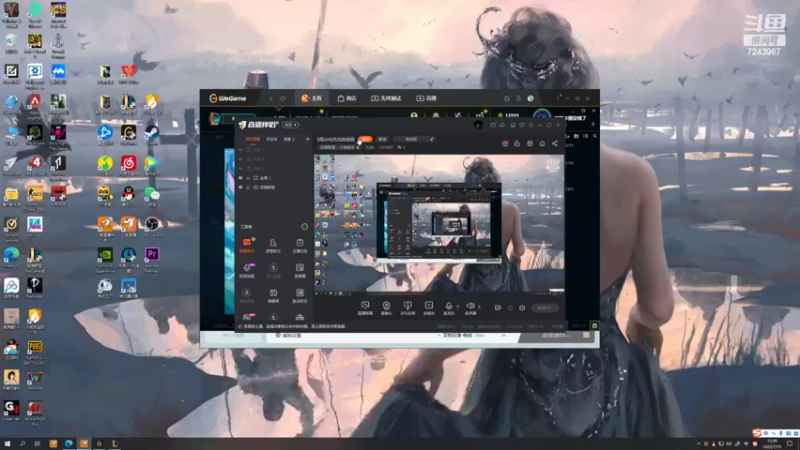
Task: Toggle lock on the 全屏1 source
Action: pos(248,178)
